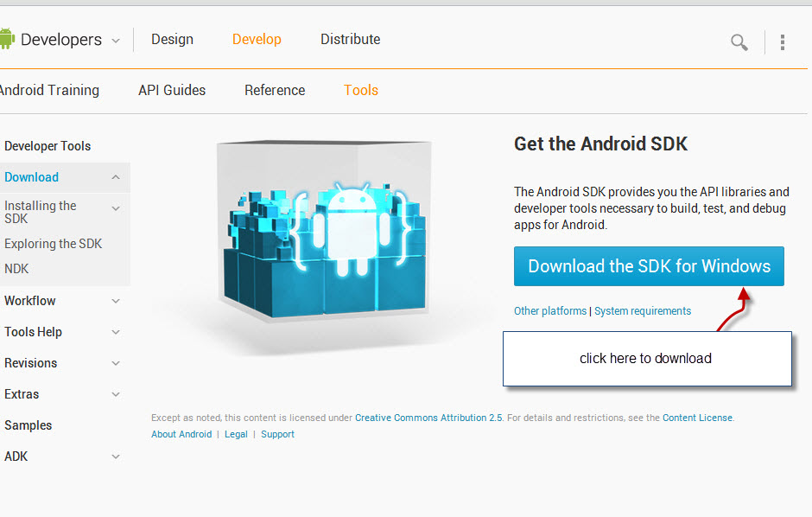Screen dimensions: 812x517
Task: Click Download the SDK for Windows
Action: click(649, 266)
